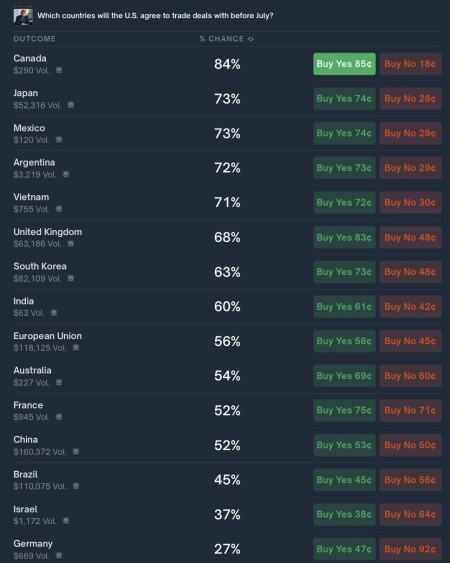Click the gift icon beside Japan's $52,316 volume

(x=71, y=105)
